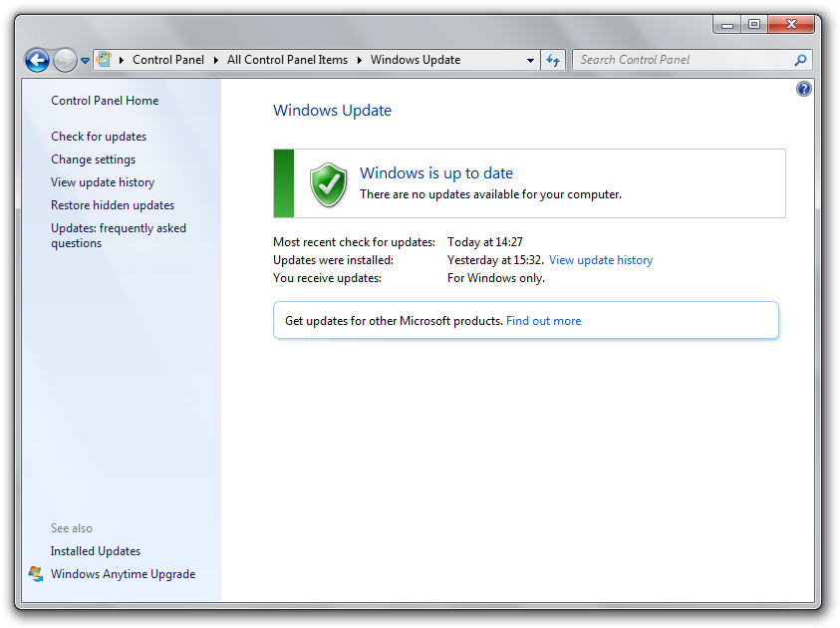Expand the arrow after Control Panel breadcrumb
Viewport: 840px width, 628px height.
coord(216,60)
